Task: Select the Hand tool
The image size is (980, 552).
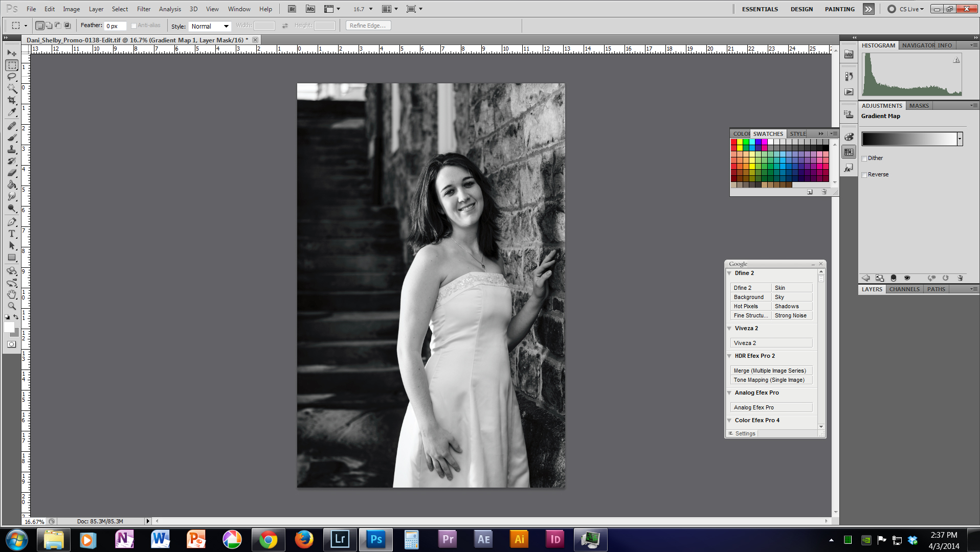Action: 12,294
